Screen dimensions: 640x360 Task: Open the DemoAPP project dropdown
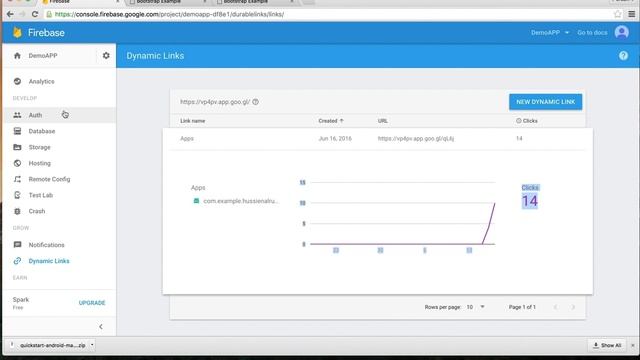(x=550, y=32)
